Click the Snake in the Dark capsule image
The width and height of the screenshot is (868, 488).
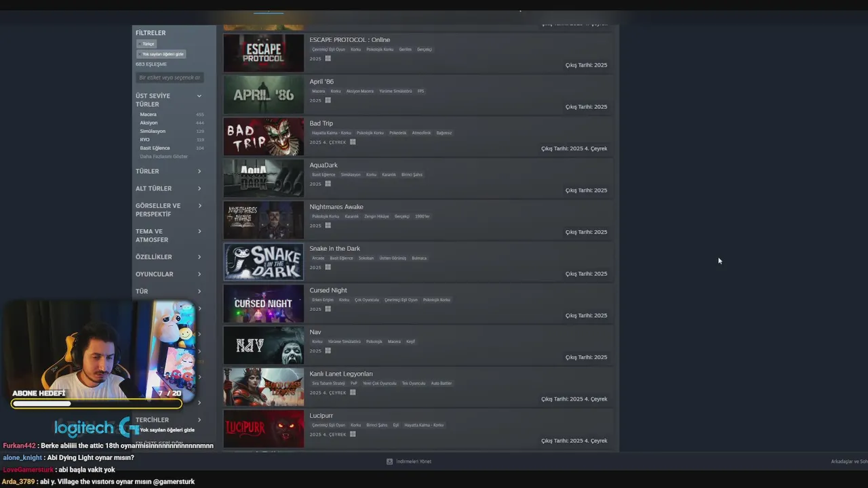(x=264, y=262)
